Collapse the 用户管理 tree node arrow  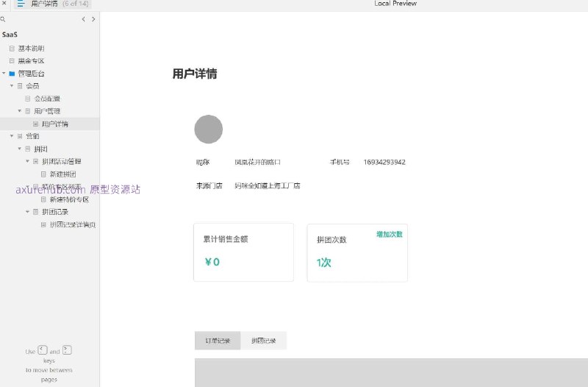click(20, 111)
